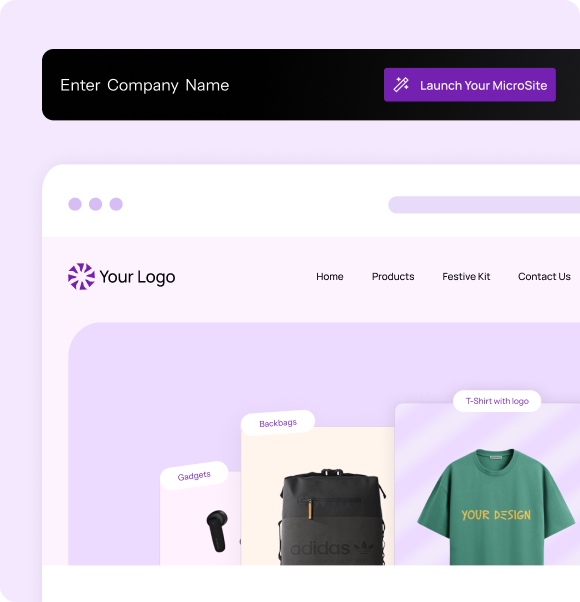
Task: Open the Home menu item
Action: click(330, 276)
